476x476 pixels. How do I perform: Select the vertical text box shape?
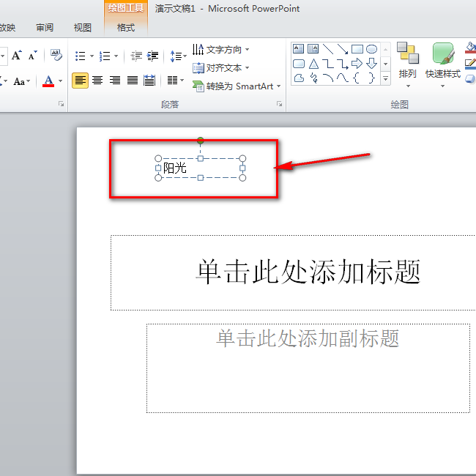pyautogui.click(x=313, y=48)
